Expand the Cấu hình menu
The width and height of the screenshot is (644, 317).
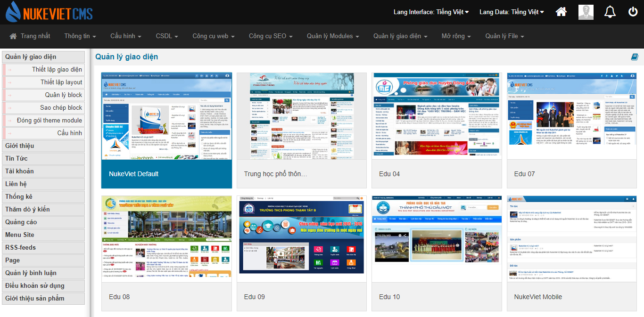click(126, 36)
